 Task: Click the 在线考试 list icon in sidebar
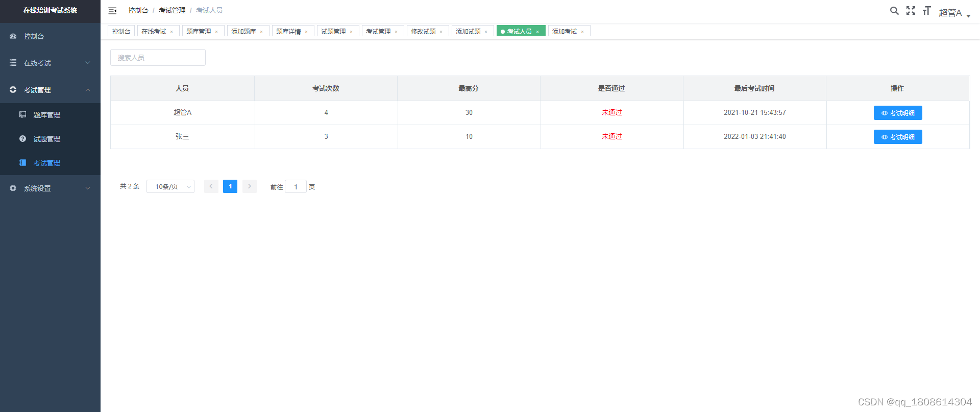[x=13, y=63]
